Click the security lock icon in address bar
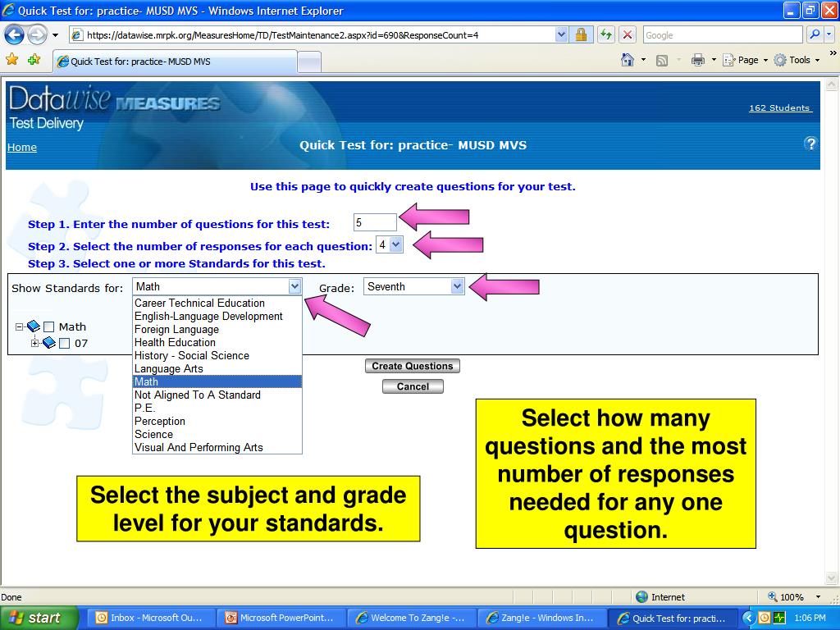 coord(581,35)
